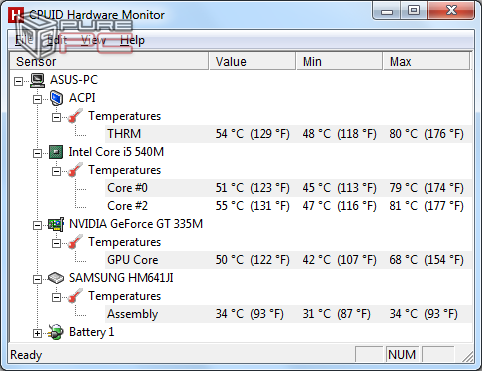Click the SAMSUNG HM641JI hard drive icon
Screen dimensions: 482x371
(x=56, y=278)
